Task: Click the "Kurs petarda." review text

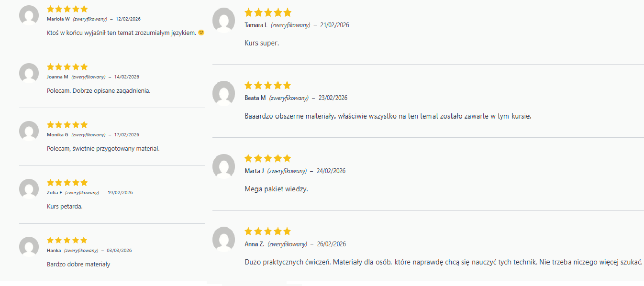Action: coord(65,207)
